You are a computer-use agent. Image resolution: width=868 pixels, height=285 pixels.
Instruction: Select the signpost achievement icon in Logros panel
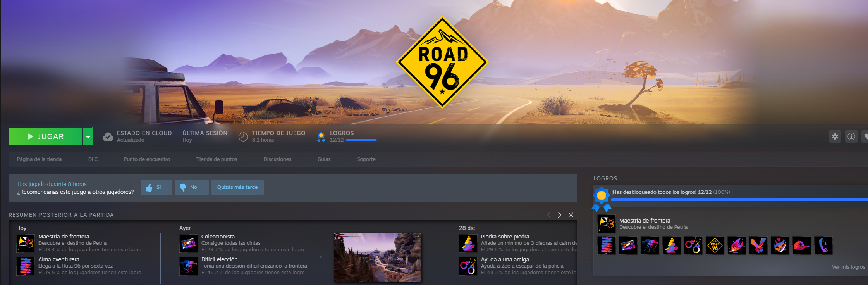[x=607, y=245]
